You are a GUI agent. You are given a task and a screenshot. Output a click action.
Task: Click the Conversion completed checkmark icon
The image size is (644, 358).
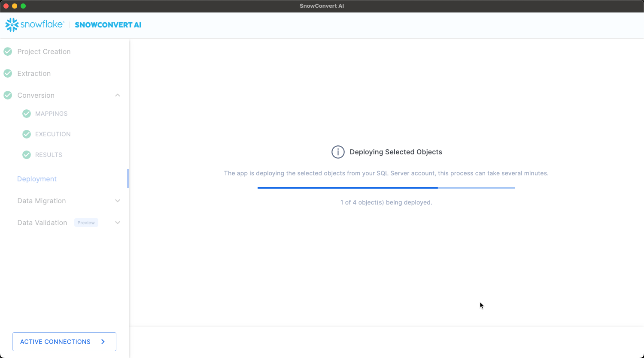click(x=8, y=95)
